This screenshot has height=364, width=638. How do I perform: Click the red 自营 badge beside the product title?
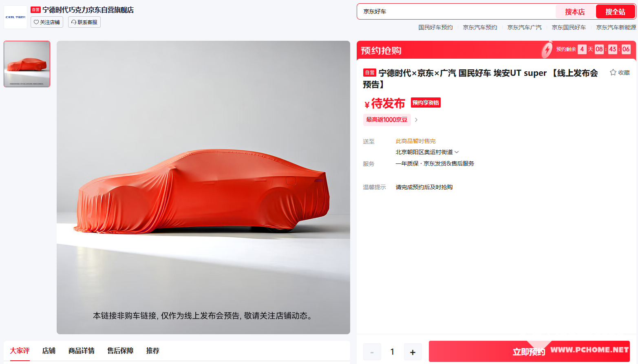[x=370, y=73]
